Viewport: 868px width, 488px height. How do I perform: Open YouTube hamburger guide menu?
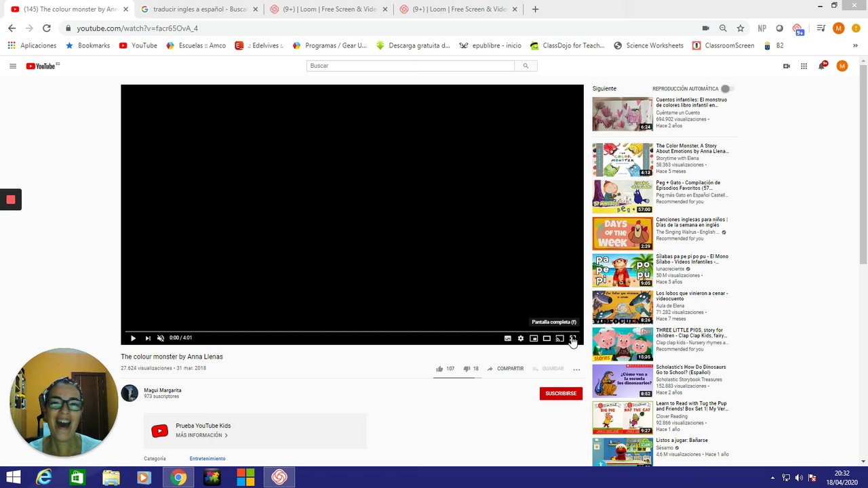(x=13, y=66)
